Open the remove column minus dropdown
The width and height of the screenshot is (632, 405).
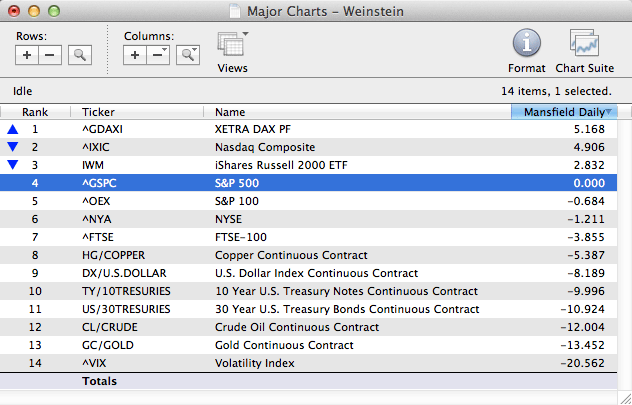click(158, 56)
